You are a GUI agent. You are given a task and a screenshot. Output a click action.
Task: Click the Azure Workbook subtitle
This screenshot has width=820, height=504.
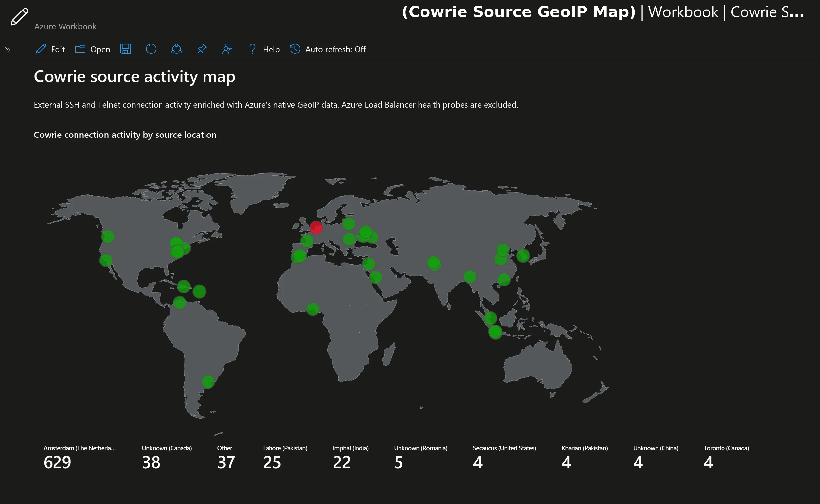[65, 26]
